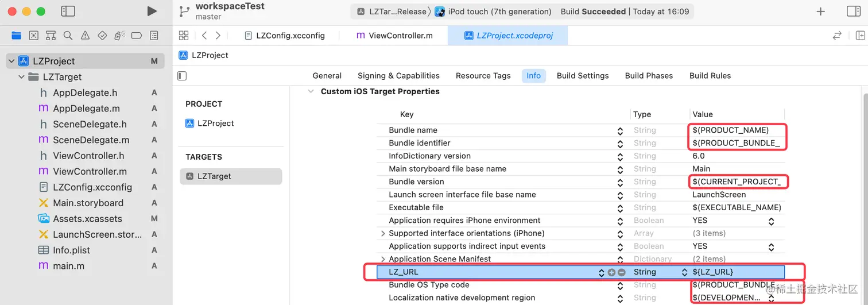Toggle the project and targets list sidebar
Screen dimensions: 868x305
pyautogui.click(x=182, y=76)
